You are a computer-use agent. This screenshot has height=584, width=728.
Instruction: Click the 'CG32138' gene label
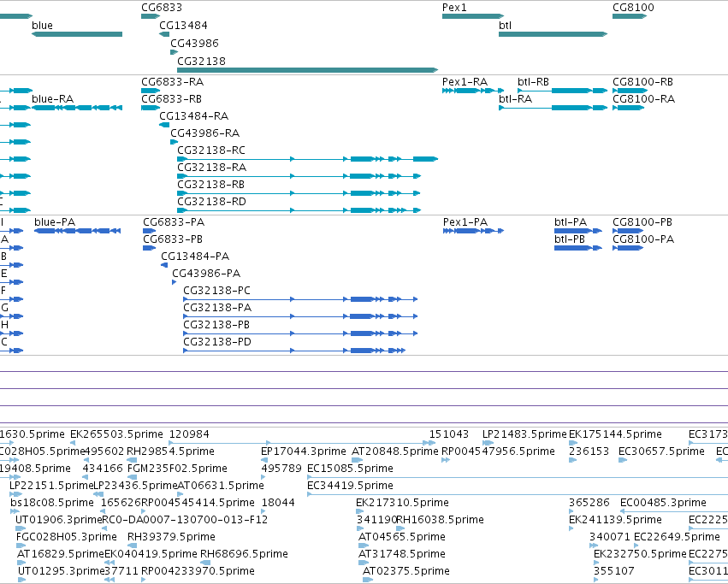tap(202, 62)
